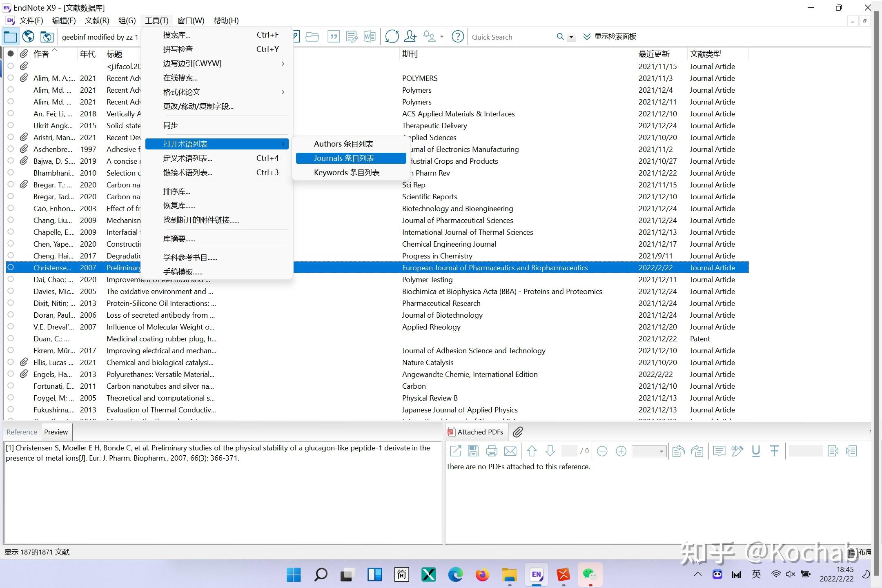
Task: Click the Insert Citation quote icon
Action: tap(334, 37)
